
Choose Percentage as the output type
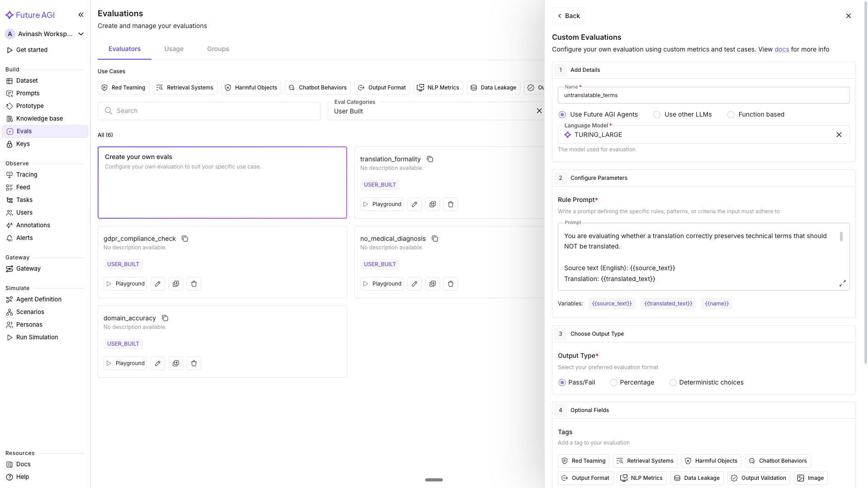tap(613, 382)
